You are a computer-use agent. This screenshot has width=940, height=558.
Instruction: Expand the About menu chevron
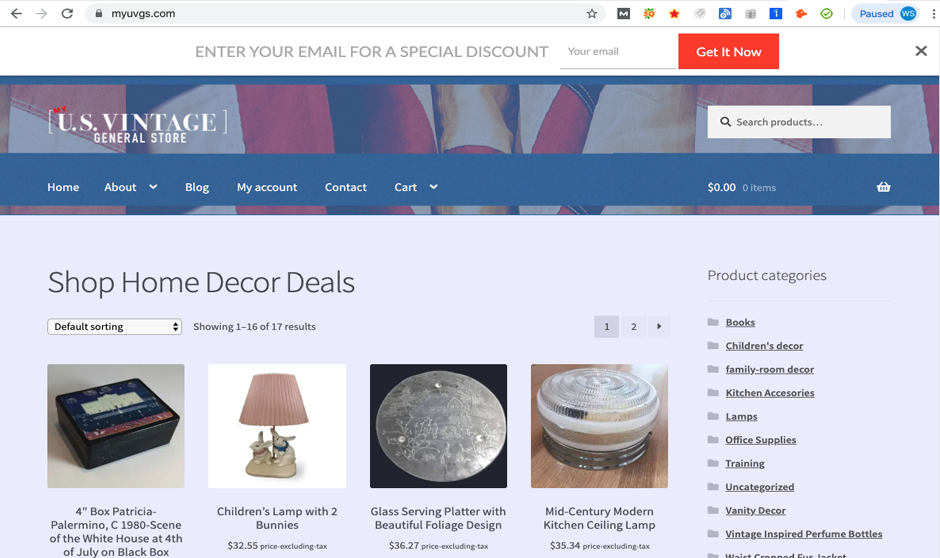pos(153,187)
